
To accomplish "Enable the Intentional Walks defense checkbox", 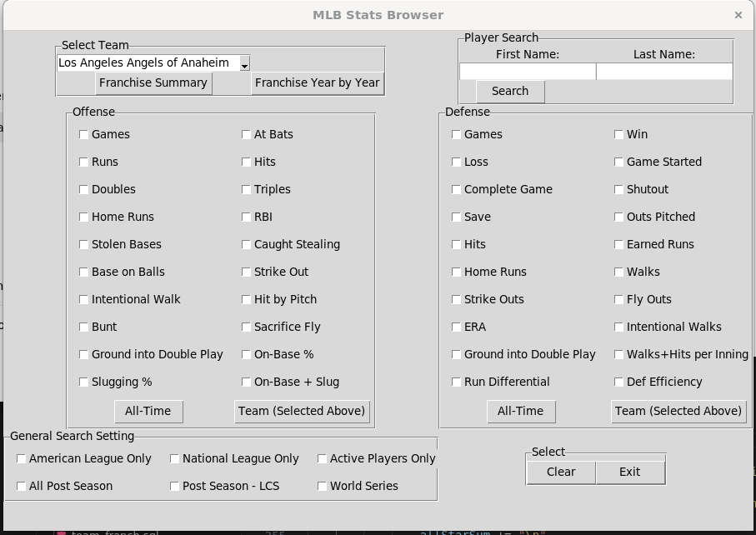I will point(618,327).
